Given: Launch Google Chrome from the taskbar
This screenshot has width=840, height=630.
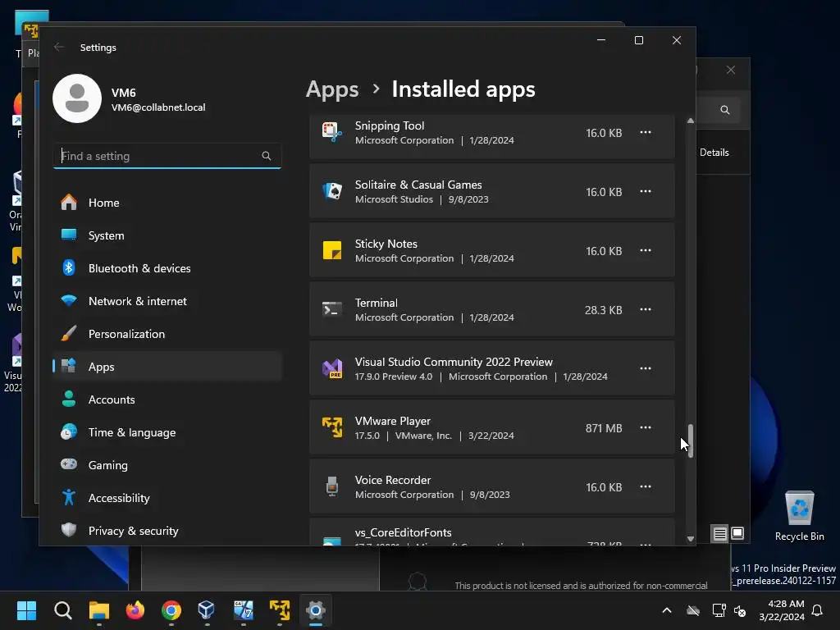Looking at the screenshot, I should pyautogui.click(x=171, y=610).
